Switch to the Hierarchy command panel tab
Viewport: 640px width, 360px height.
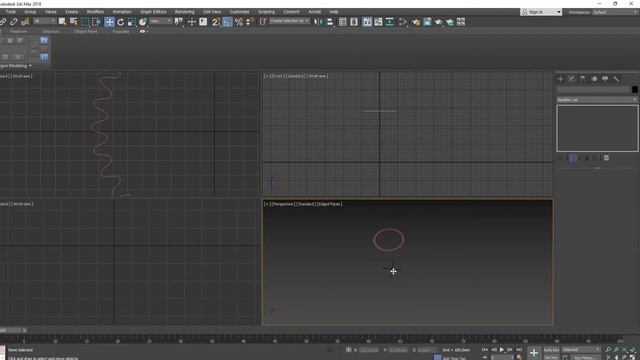(583, 78)
